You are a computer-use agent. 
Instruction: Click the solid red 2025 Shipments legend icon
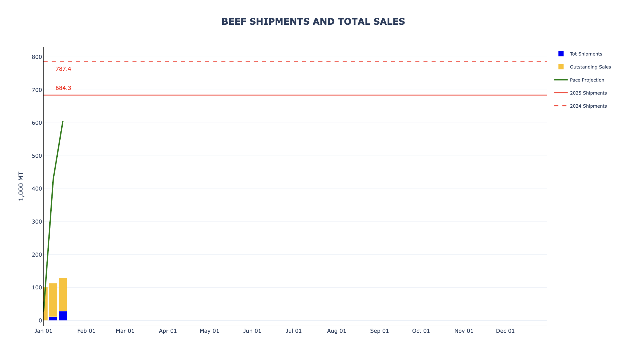point(561,93)
